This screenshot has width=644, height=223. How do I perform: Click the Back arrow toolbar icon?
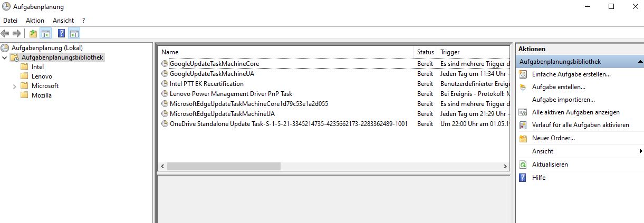[x=5, y=34]
